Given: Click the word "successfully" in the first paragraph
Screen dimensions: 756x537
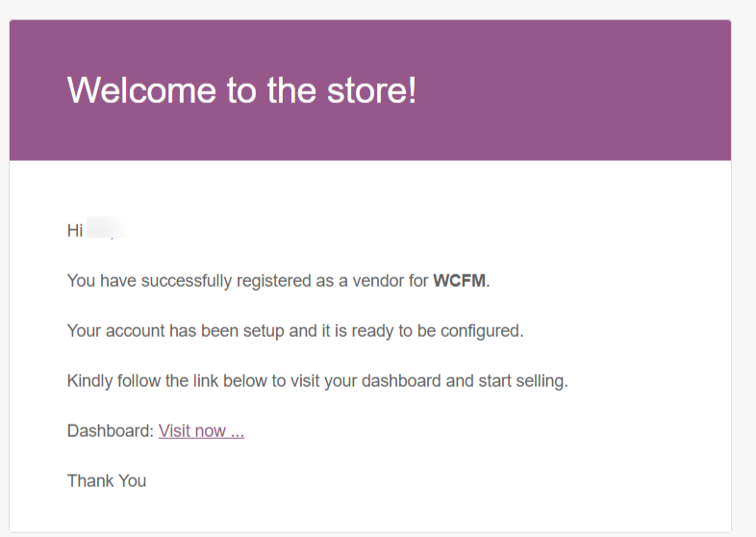Looking at the screenshot, I should (184, 281).
